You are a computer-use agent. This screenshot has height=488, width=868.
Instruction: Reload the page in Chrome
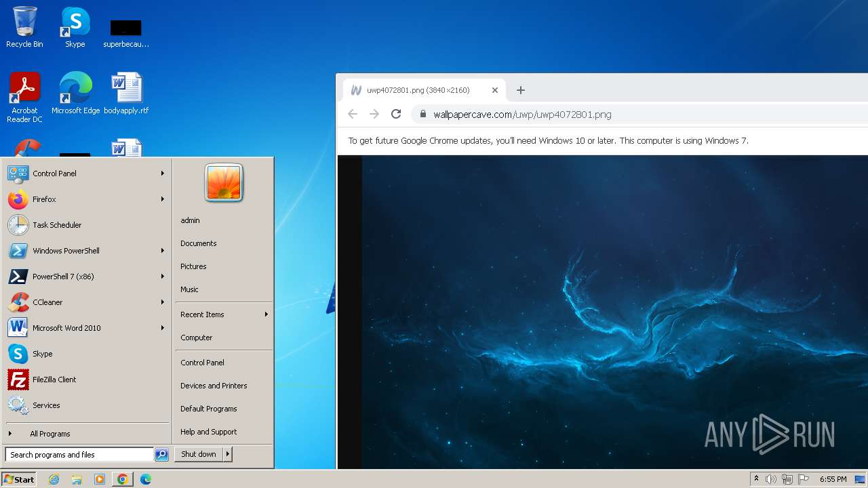pos(396,114)
